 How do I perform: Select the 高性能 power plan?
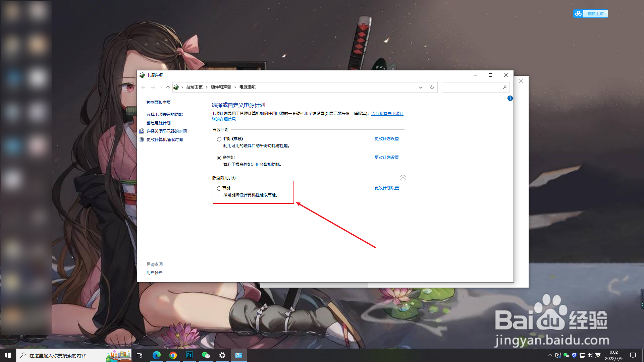click(219, 158)
